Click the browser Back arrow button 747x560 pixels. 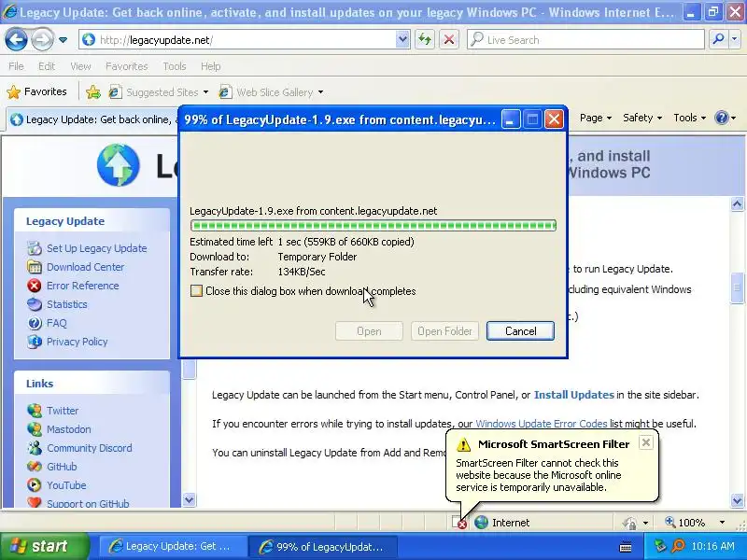point(16,40)
